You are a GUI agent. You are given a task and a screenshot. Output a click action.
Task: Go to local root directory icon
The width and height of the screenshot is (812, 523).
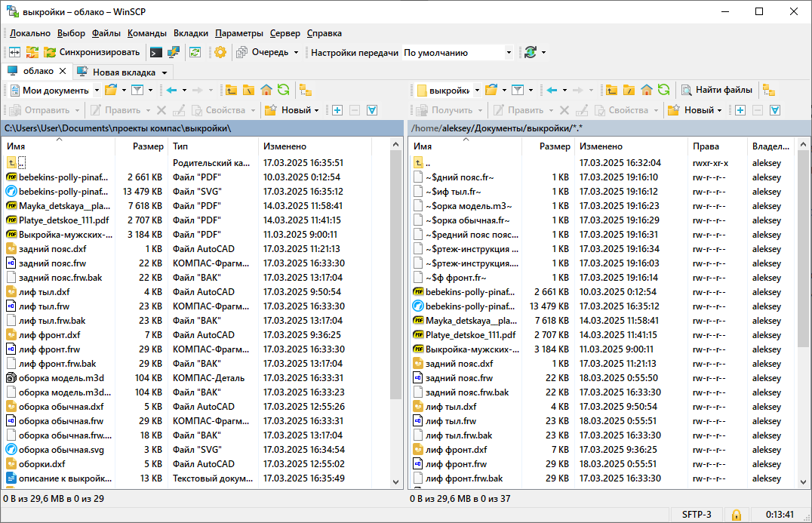248,90
